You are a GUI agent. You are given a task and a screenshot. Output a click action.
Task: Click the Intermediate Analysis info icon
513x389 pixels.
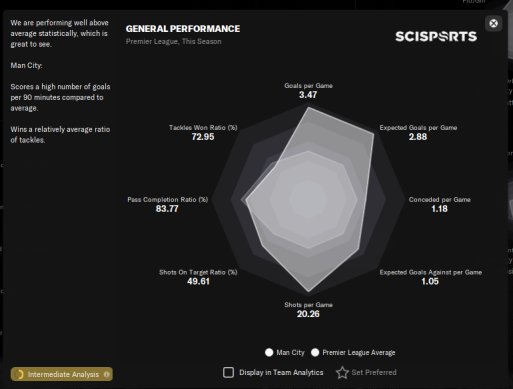click(107, 374)
